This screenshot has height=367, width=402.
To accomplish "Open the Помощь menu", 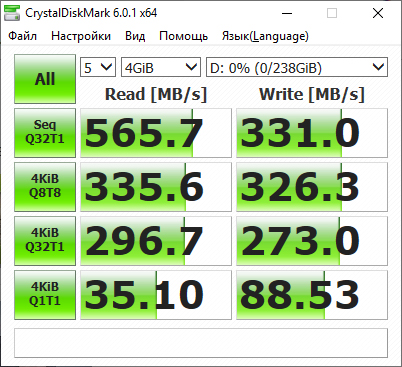I will pyautogui.click(x=184, y=36).
